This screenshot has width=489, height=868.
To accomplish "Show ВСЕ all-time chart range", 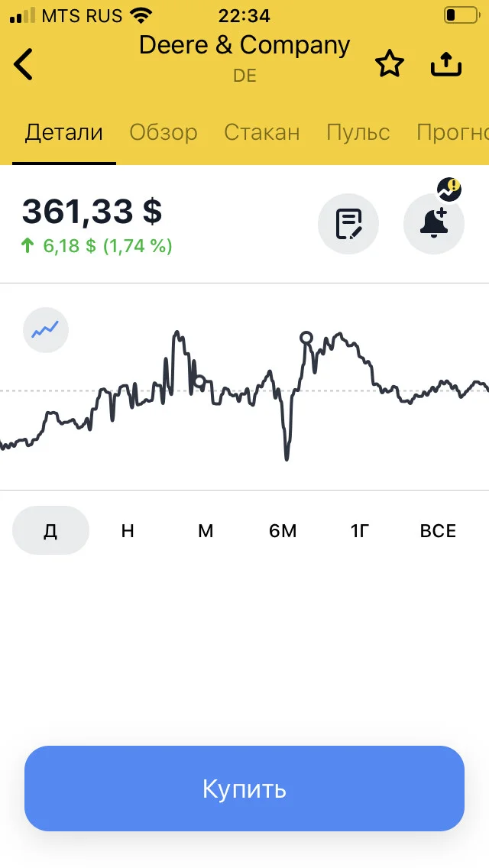I will [438, 531].
